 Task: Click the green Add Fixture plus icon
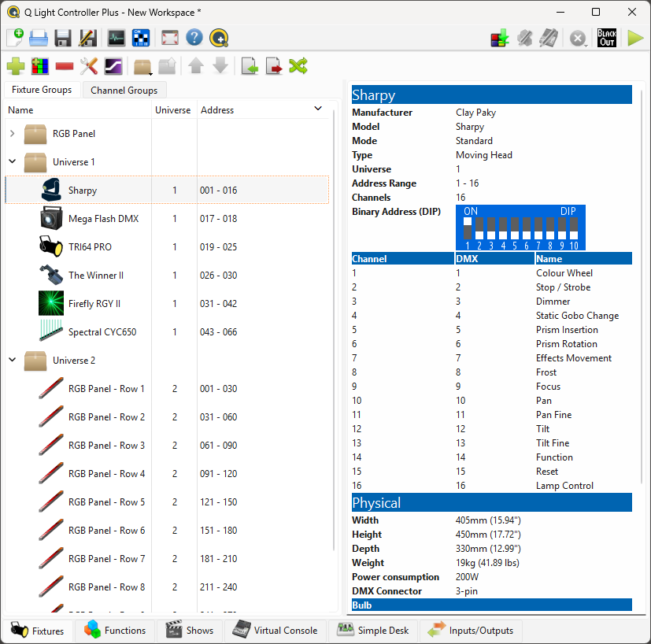(x=16, y=67)
